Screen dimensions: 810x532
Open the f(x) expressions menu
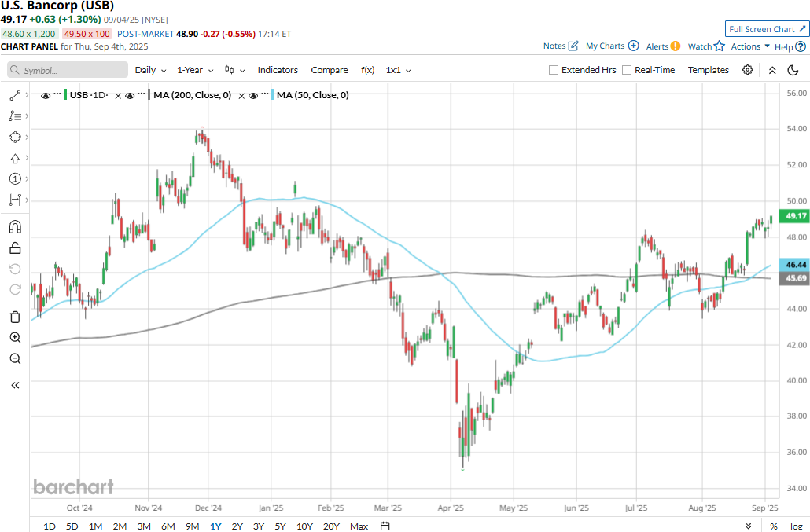[368, 70]
